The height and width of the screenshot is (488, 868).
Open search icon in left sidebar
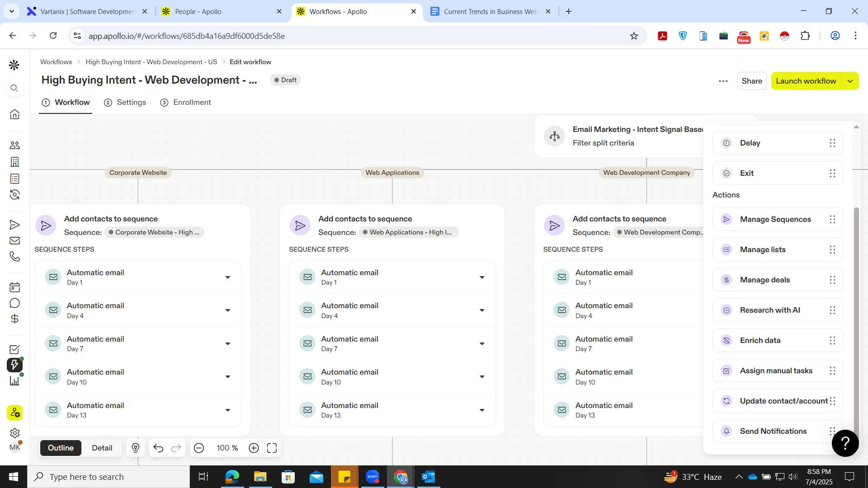point(14,88)
